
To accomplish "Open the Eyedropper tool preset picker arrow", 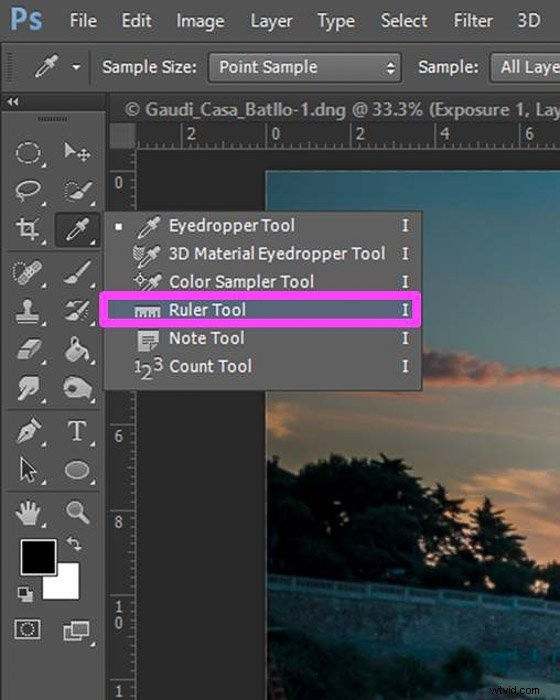I will tap(76, 67).
